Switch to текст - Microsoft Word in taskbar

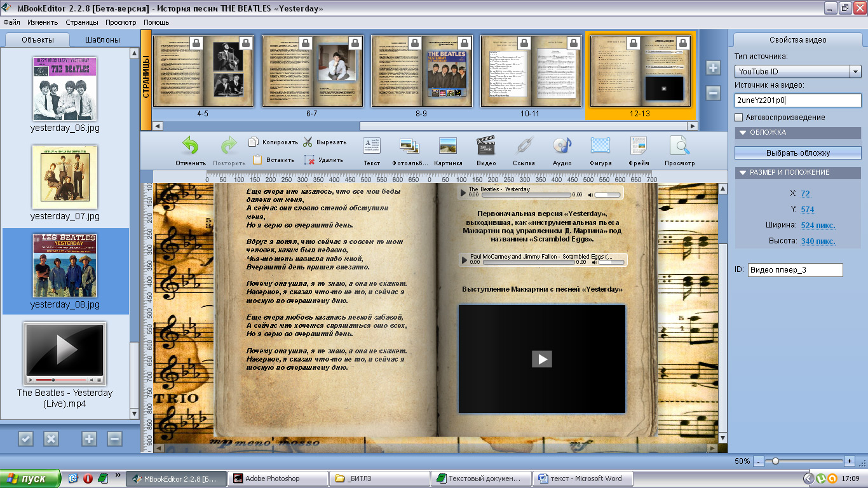tap(584, 478)
